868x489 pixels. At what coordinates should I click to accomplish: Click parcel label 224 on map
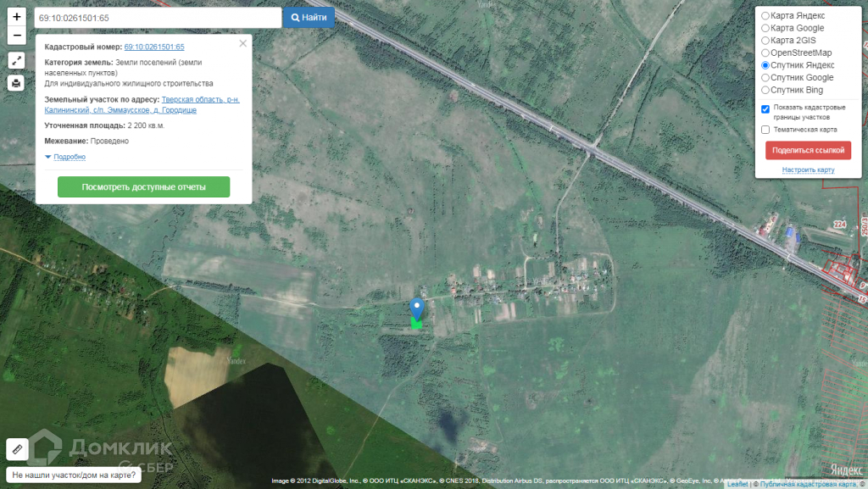(840, 224)
